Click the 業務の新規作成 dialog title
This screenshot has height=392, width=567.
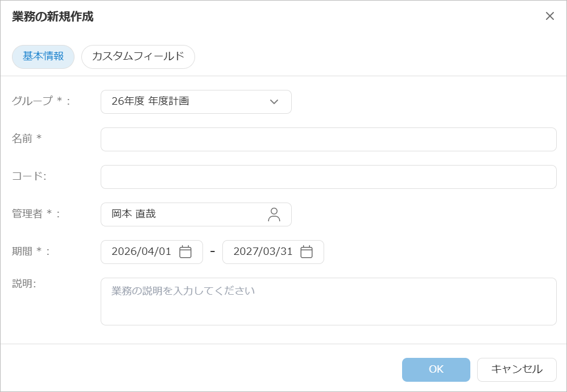53,16
